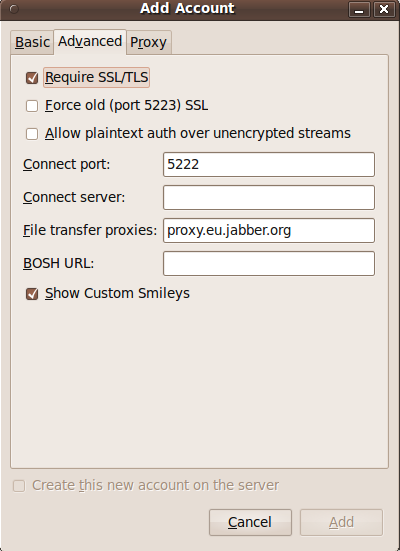
Task: Click the "Connect port:" label
Action: click(66, 164)
